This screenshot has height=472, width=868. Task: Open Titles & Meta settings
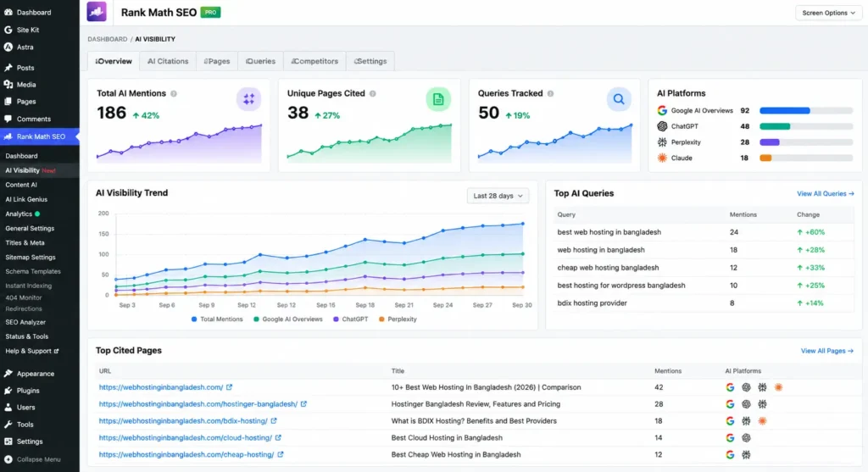(x=25, y=242)
